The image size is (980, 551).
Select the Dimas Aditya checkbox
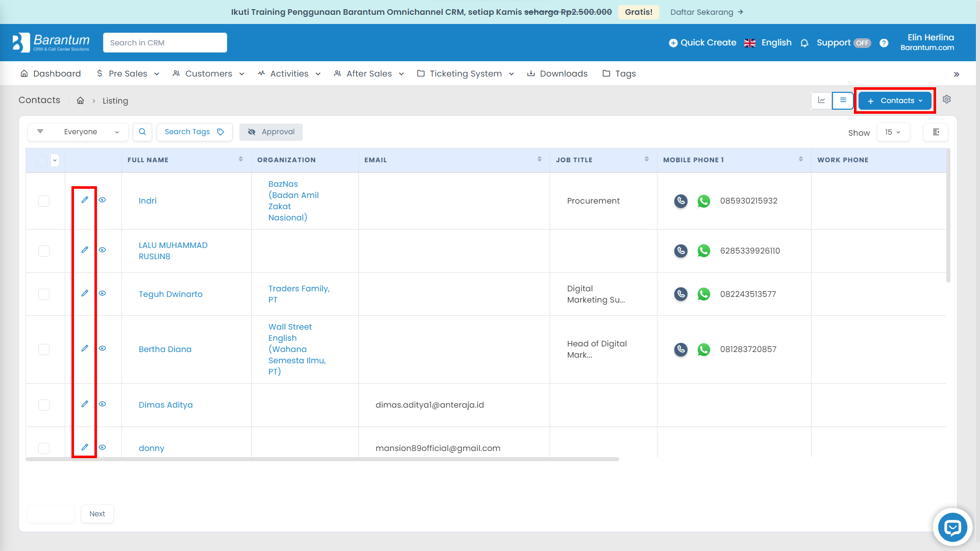(x=44, y=405)
